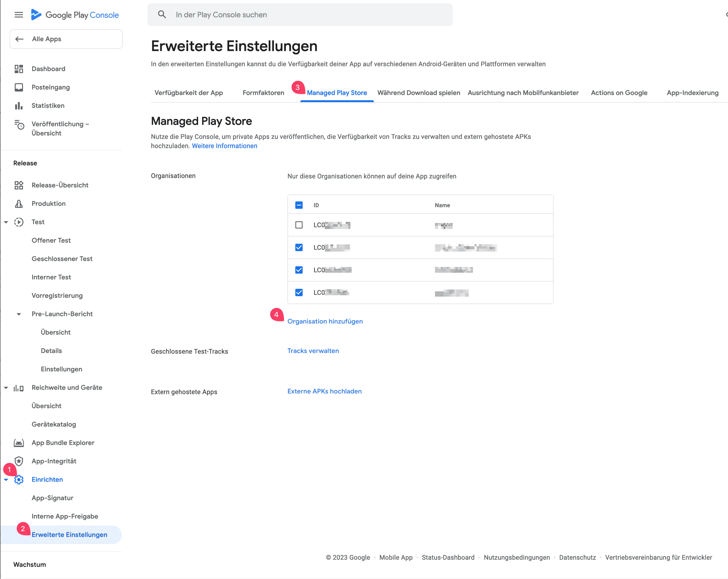Select the Dashboard icon in the sidebar
The image size is (728, 579).
pos(19,69)
